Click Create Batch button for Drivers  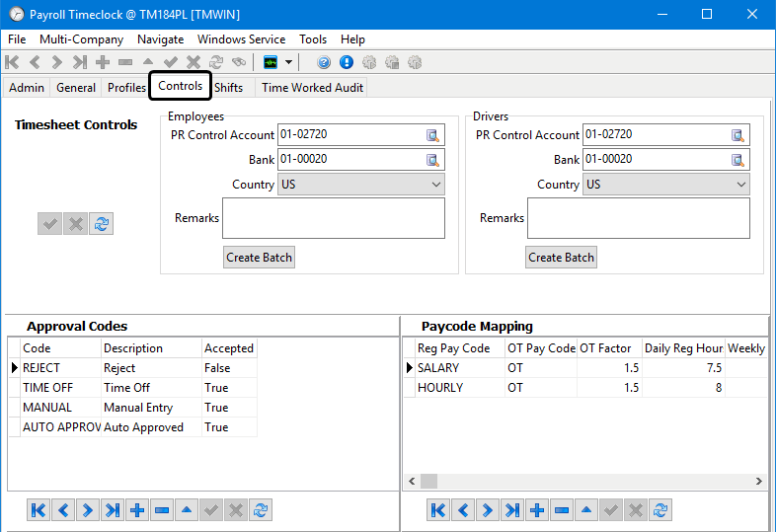coord(561,258)
